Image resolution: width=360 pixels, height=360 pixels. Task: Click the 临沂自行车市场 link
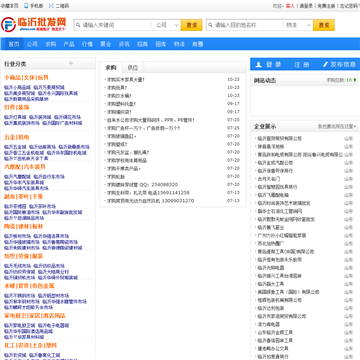point(49,177)
